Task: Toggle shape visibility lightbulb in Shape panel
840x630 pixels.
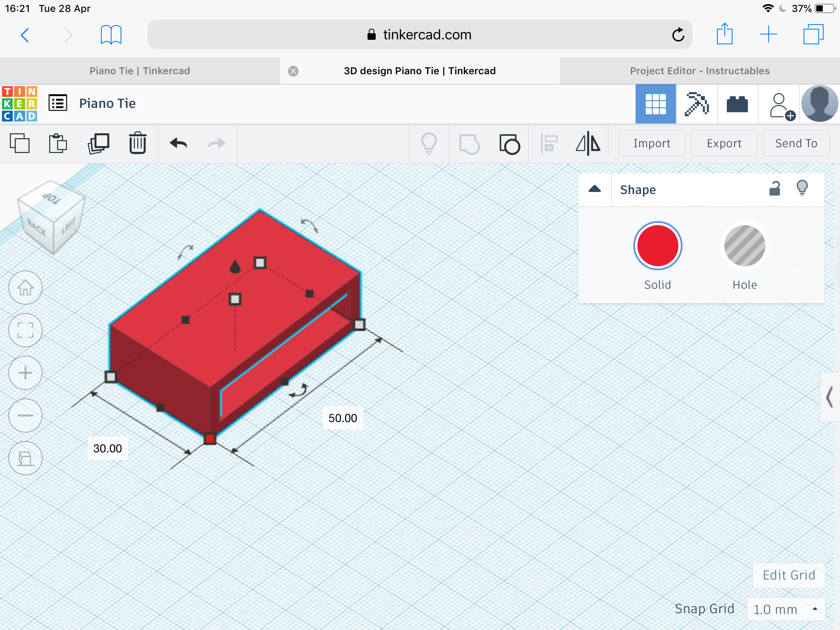Action: point(802,189)
